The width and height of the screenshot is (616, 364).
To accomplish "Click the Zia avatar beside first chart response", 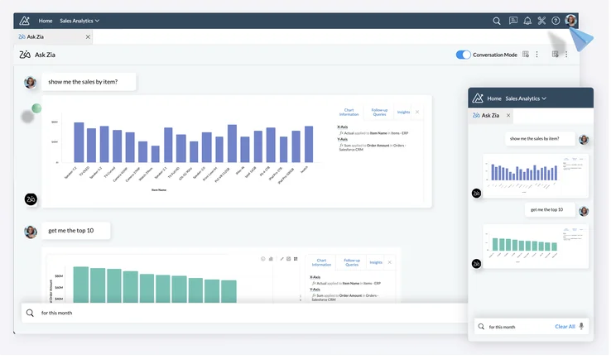I will coord(31,199).
